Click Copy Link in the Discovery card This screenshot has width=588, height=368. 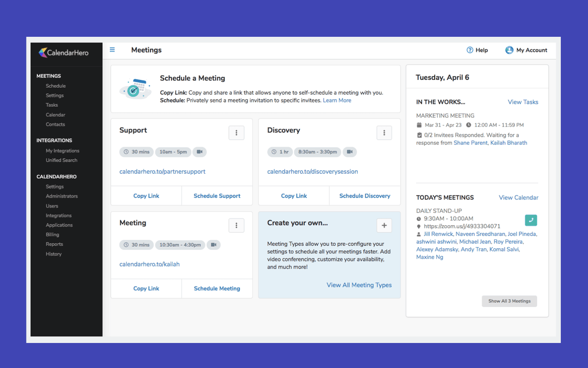294,196
